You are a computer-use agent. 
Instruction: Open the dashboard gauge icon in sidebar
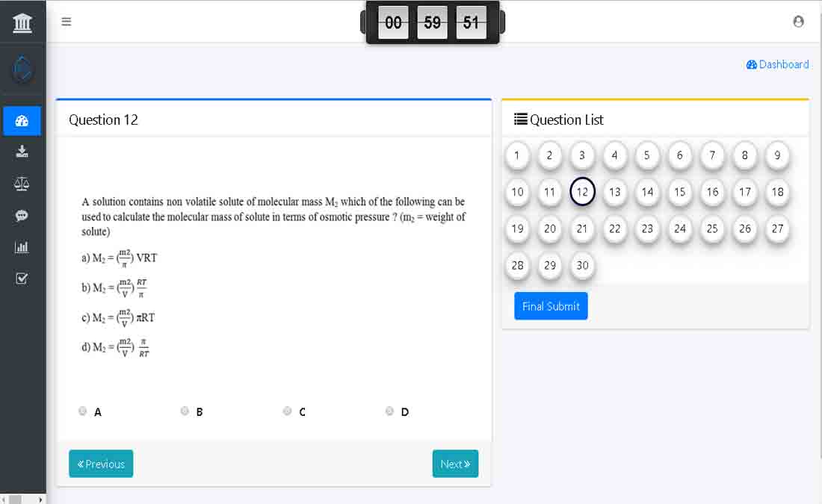22,121
